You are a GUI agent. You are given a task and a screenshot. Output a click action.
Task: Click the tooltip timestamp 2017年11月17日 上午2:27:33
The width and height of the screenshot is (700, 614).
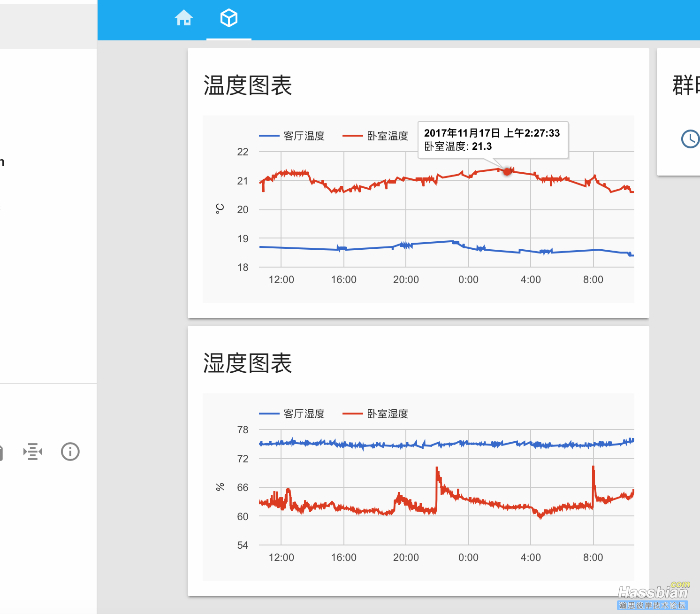[492, 133]
